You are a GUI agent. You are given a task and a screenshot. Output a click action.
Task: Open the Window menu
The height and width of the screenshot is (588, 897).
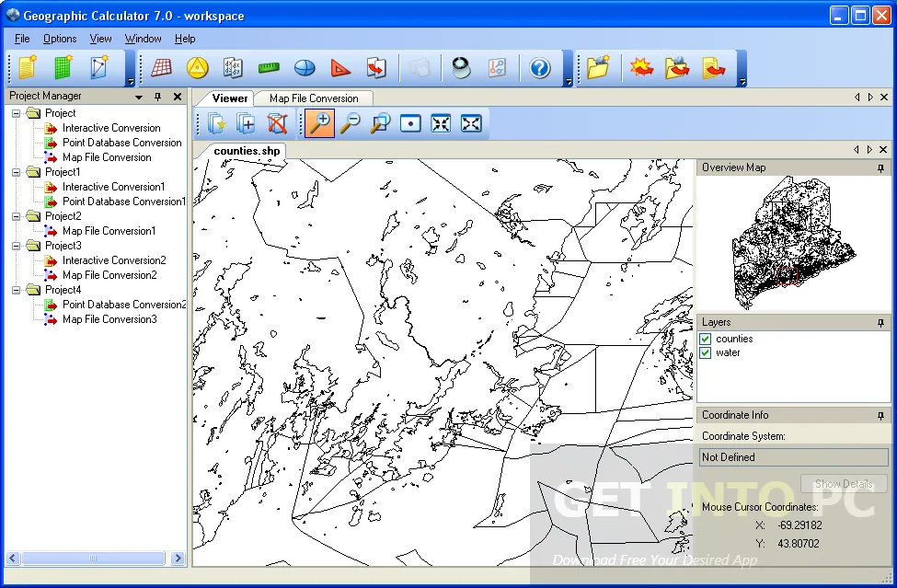click(x=143, y=39)
